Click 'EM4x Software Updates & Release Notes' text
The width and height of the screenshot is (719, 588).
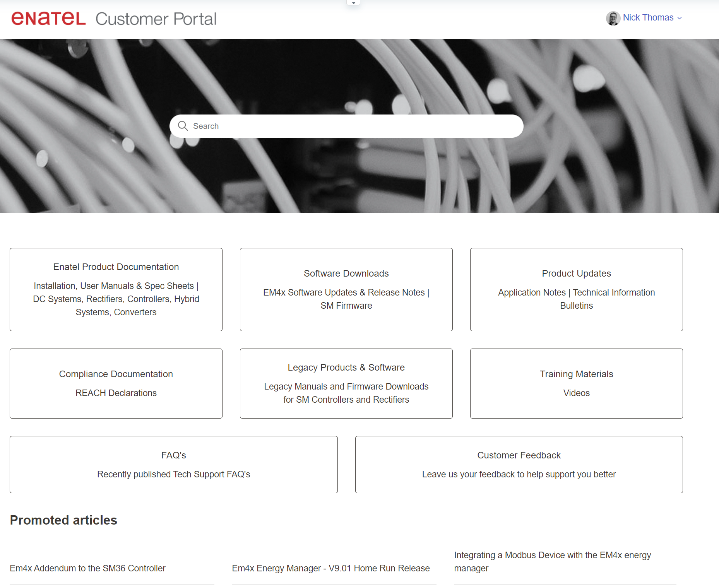(x=344, y=292)
